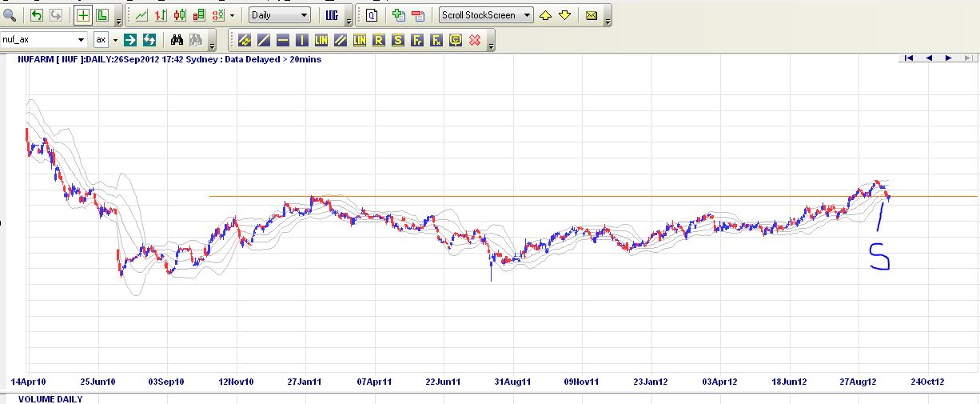Image resolution: width=980 pixels, height=404 pixels.
Task: Select the S support line tool
Action: (x=398, y=40)
